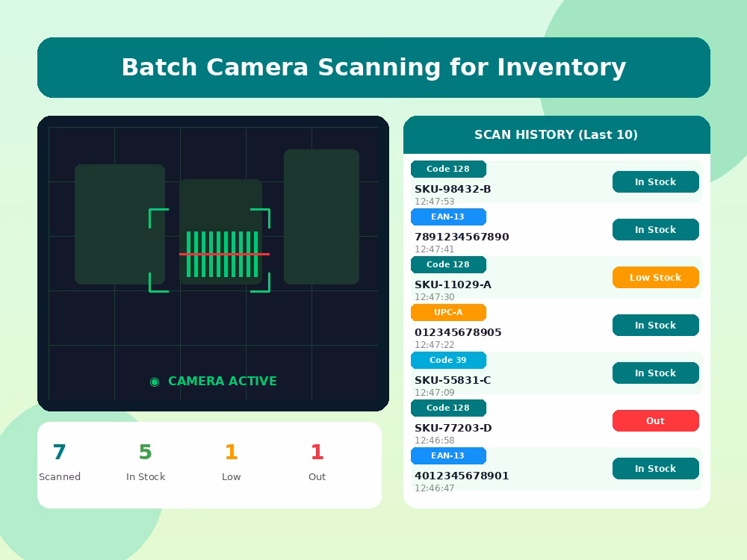This screenshot has height=560, width=747.
Task: Select the SKU-98432-B scan entry text
Action: (x=453, y=189)
